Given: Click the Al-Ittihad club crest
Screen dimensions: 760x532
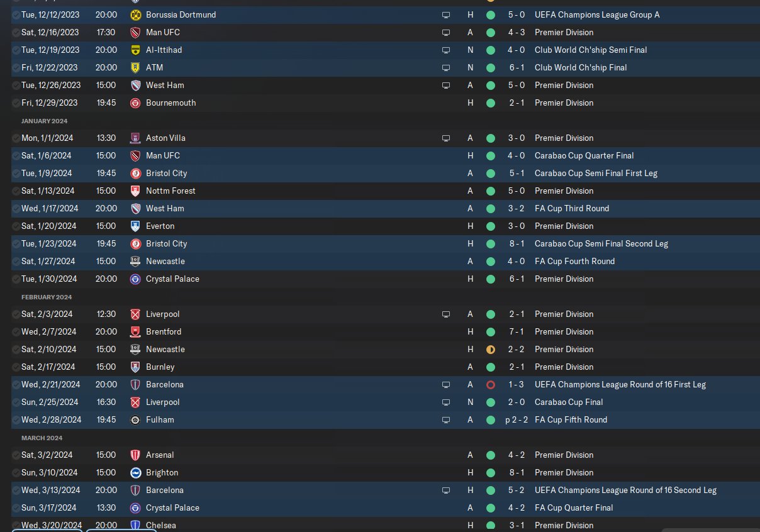Looking at the screenshot, I should coord(135,50).
